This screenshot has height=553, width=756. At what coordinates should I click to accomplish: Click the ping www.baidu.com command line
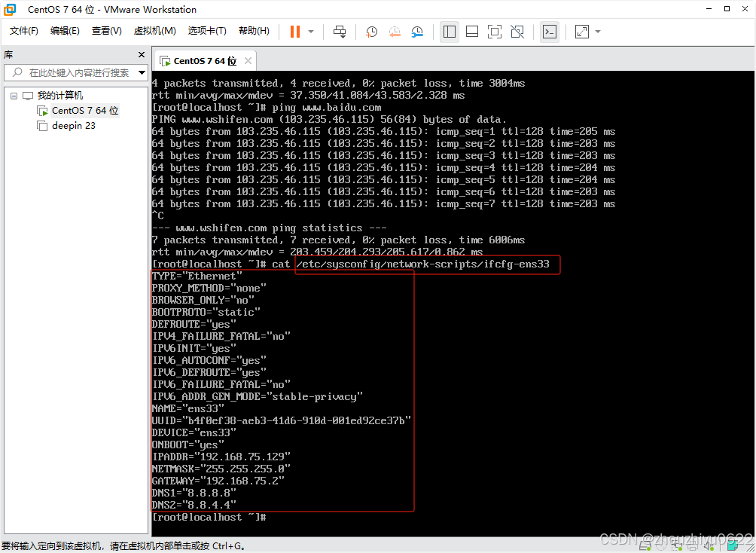coord(267,107)
